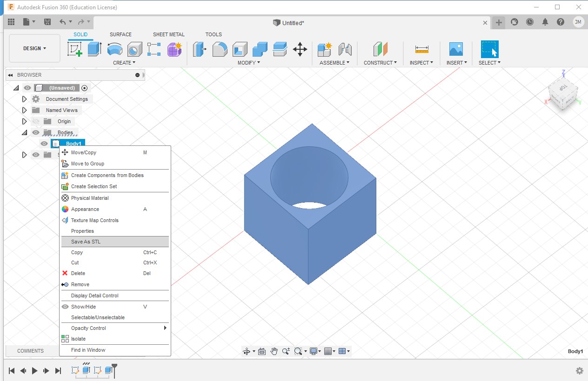Select the Measure ruler icon
588x381 pixels.
click(x=422, y=49)
